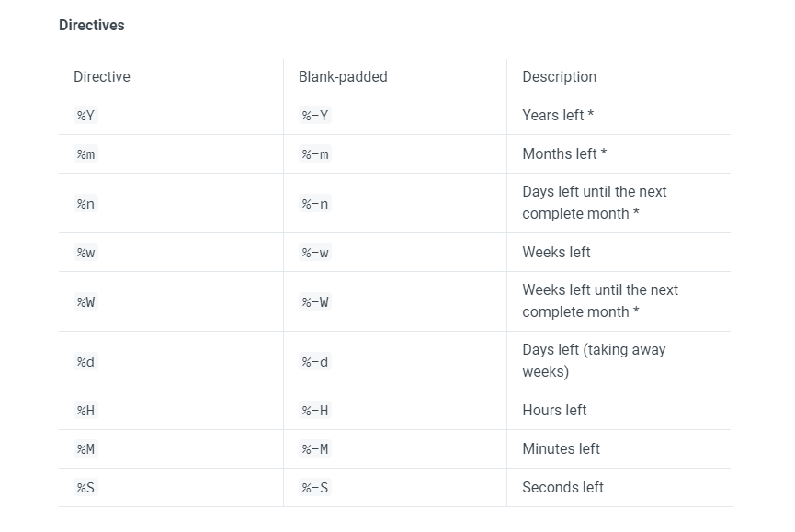Click the %-m blank-padded code

point(315,154)
